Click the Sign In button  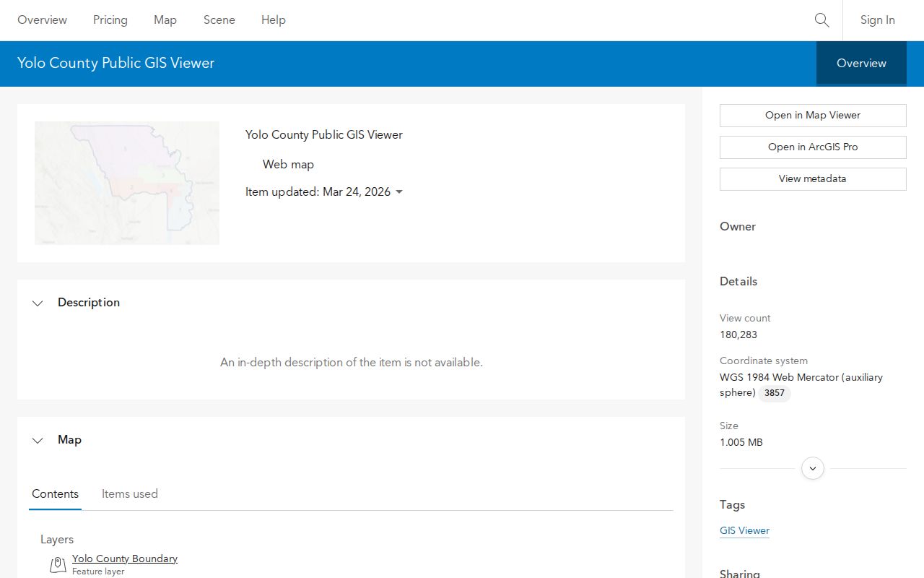point(877,20)
